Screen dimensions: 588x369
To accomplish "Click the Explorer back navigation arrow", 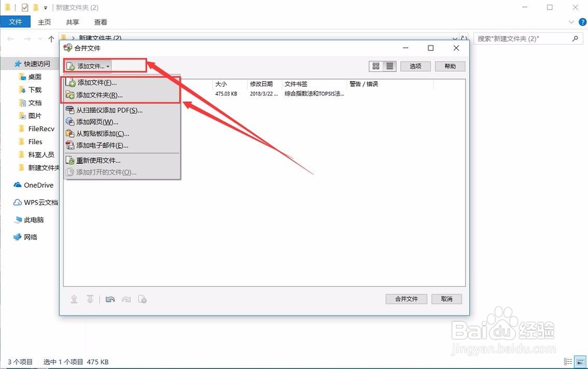I will [x=11, y=39].
